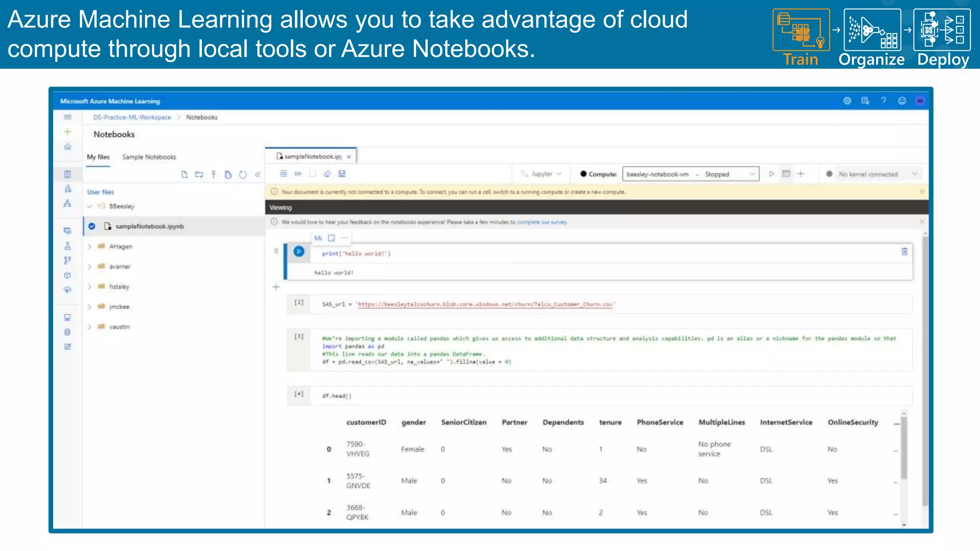This screenshot has width=980, height=551.
Task: Open Automated ML from the sidebar
Action: [67, 189]
